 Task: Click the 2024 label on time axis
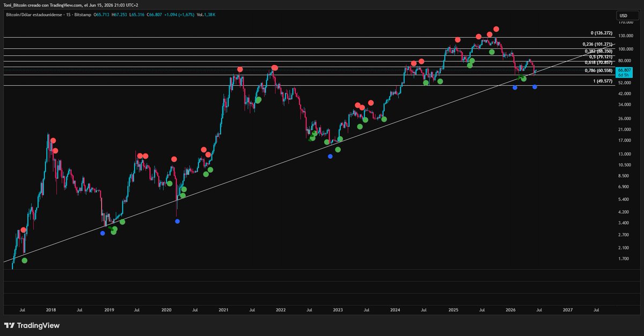(396, 310)
